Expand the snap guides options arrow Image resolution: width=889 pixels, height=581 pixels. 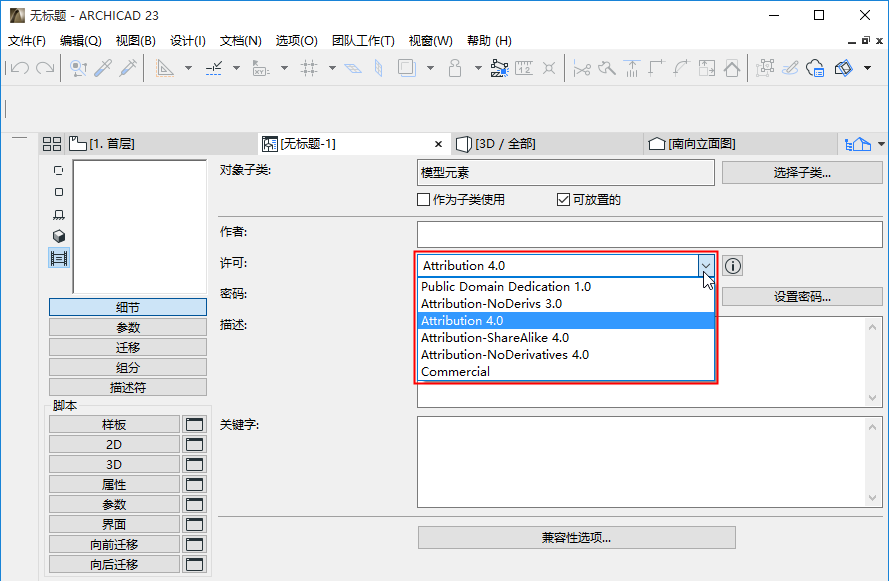coord(236,69)
